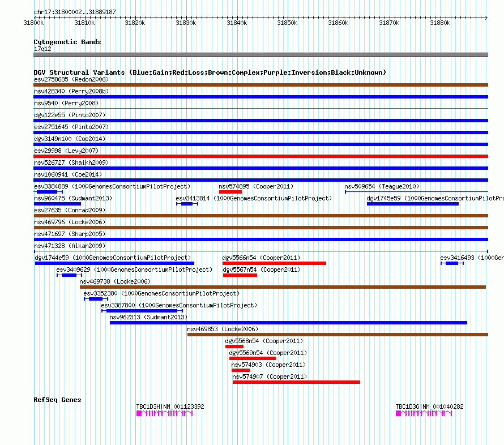Screen dimensions: 504x445
Task: Click esv3352380 variant label
Action: click(x=161, y=293)
